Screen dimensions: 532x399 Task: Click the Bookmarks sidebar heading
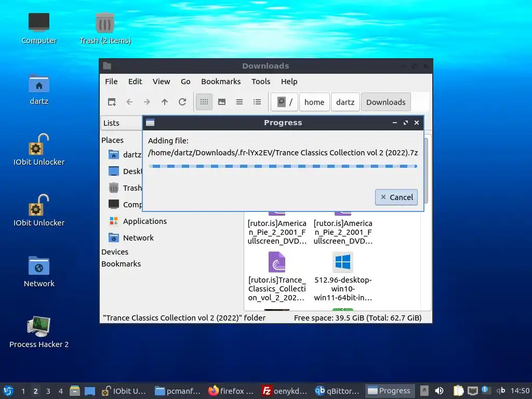121,263
